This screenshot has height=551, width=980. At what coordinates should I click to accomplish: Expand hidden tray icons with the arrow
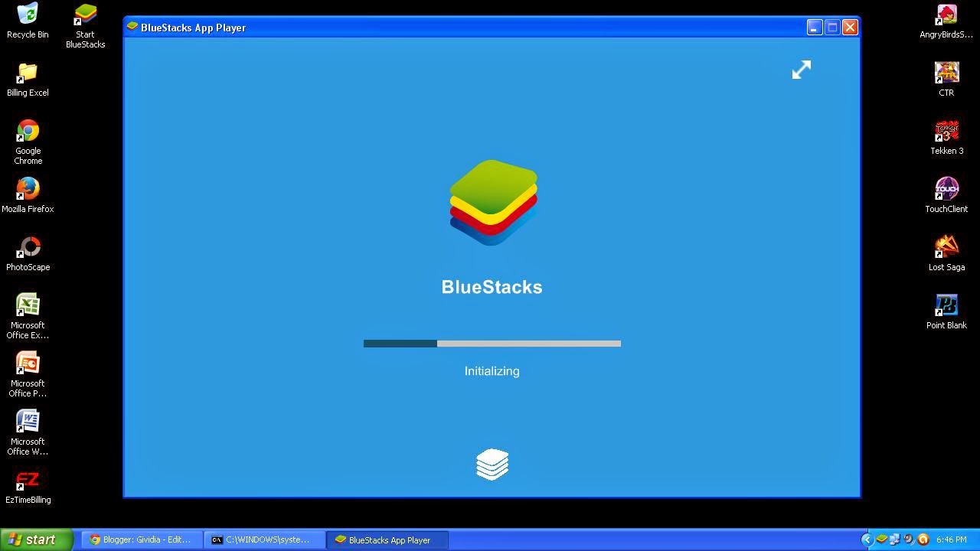tap(867, 540)
